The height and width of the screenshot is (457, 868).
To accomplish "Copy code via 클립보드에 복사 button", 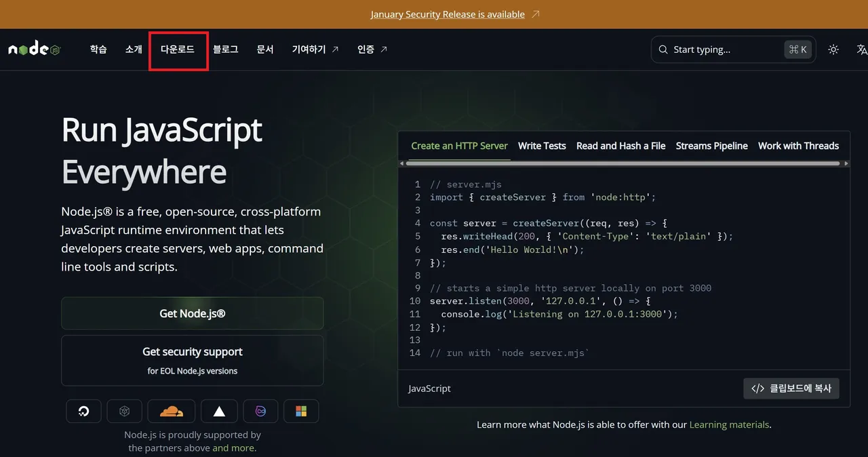I will [791, 389].
